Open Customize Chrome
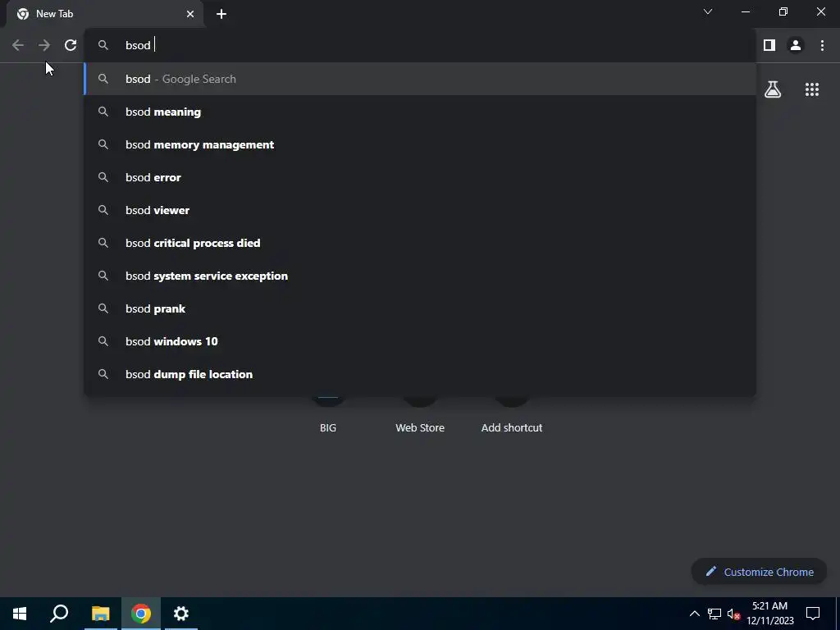The image size is (840, 630). [x=759, y=572]
